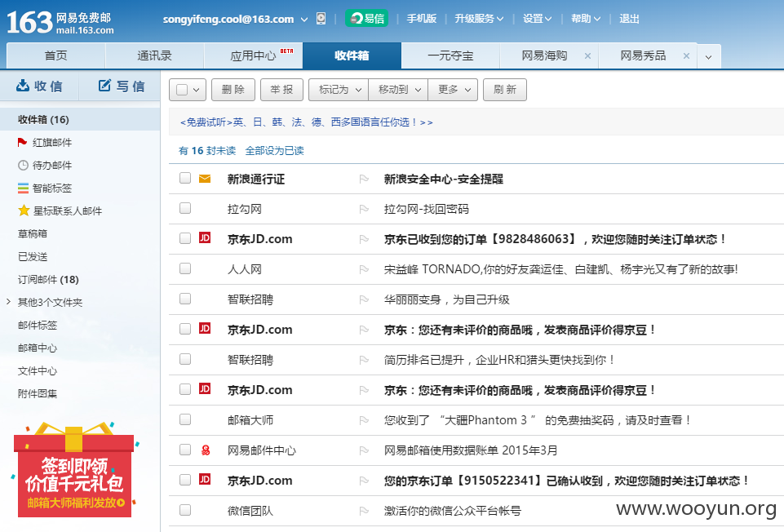
Task: Click 全部设为已读 link
Action: (x=274, y=150)
